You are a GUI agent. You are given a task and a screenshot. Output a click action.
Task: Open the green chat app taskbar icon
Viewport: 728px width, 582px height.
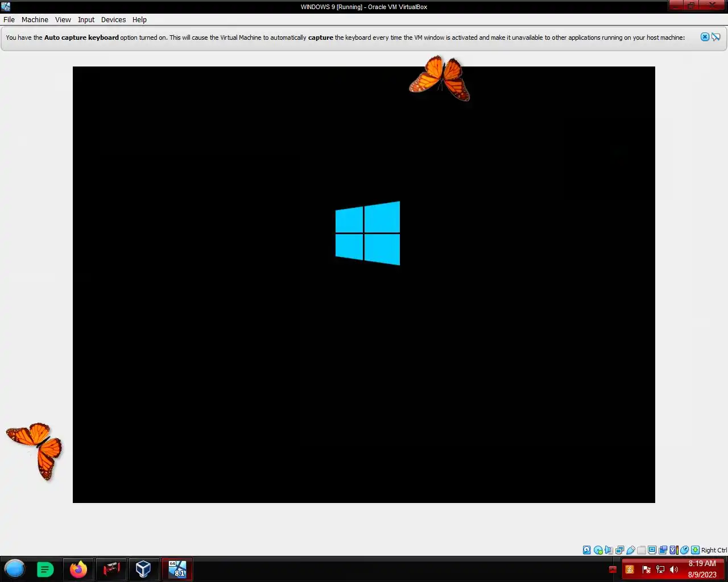pyautogui.click(x=45, y=569)
